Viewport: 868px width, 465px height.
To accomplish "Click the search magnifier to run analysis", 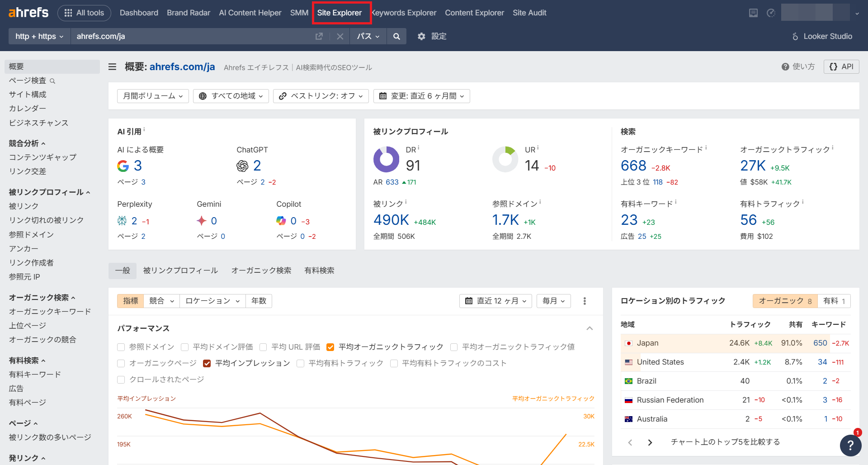I will (396, 36).
